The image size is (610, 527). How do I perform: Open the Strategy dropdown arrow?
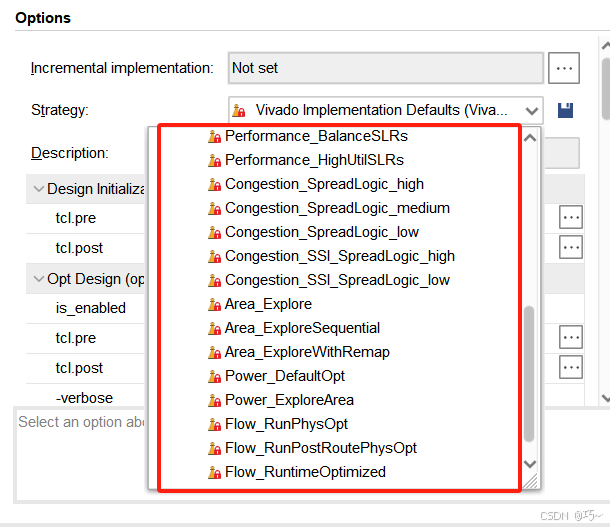pos(532,111)
